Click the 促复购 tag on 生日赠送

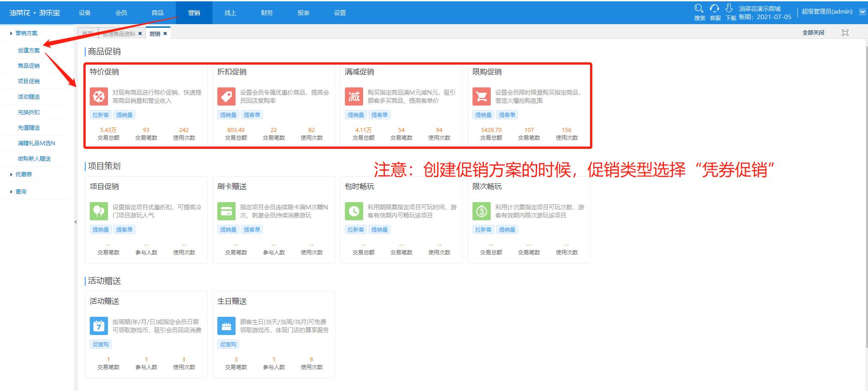click(x=228, y=345)
